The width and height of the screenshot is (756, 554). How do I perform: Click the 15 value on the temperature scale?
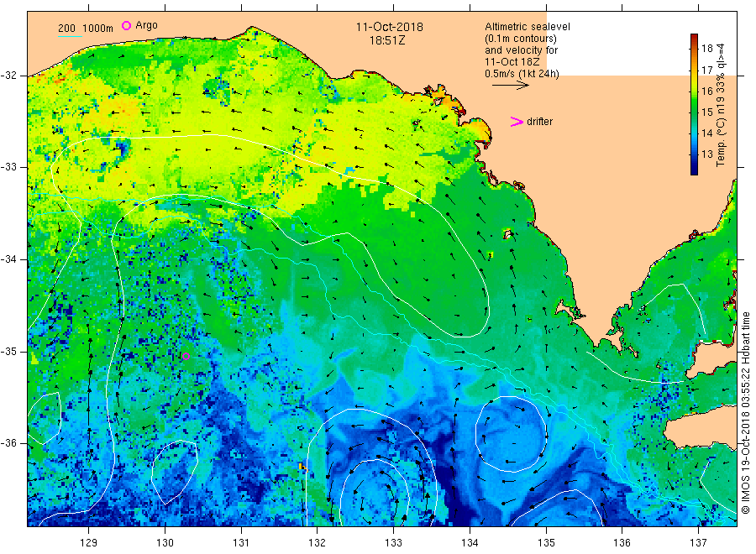(x=706, y=112)
